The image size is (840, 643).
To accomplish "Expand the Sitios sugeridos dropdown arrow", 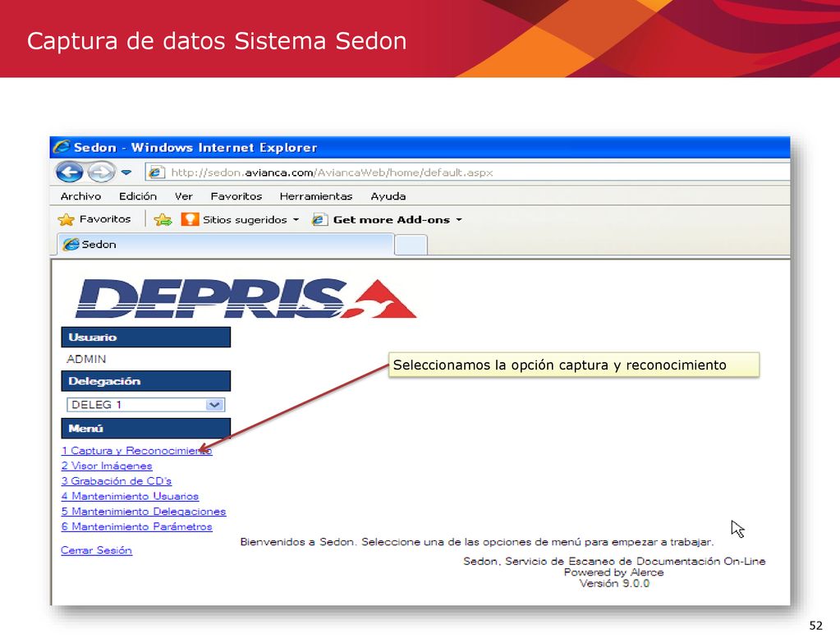I will point(296,220).
